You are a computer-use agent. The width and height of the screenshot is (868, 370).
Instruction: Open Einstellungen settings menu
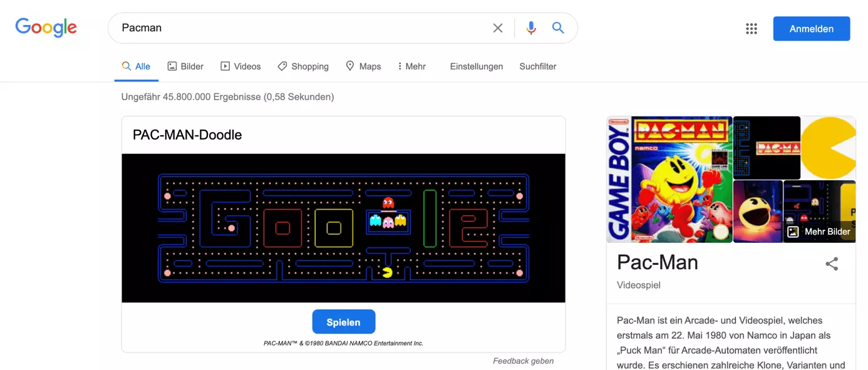point(477,66)
